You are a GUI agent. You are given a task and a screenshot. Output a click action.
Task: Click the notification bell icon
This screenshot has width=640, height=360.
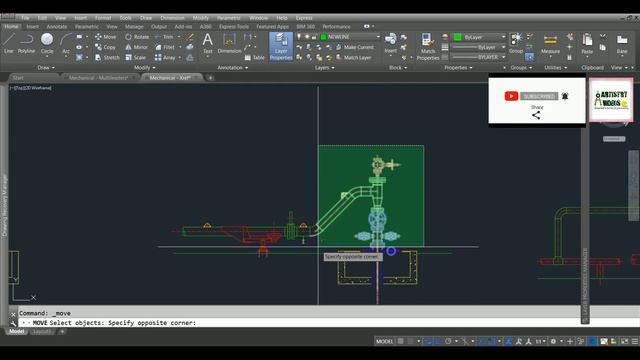click(x=565, y=96)
